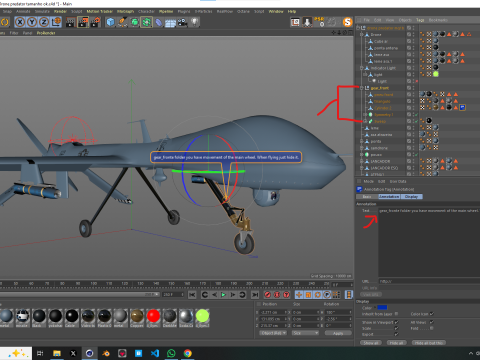
Task: Toggle visibility dots for gear_front object
Action: click(x=413, y=88)
